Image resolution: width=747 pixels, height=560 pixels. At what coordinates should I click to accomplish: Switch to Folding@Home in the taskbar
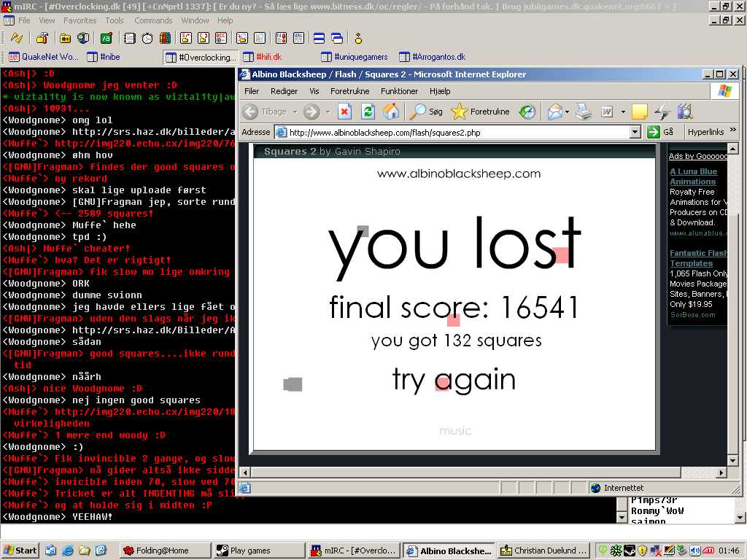pos(164,551)
